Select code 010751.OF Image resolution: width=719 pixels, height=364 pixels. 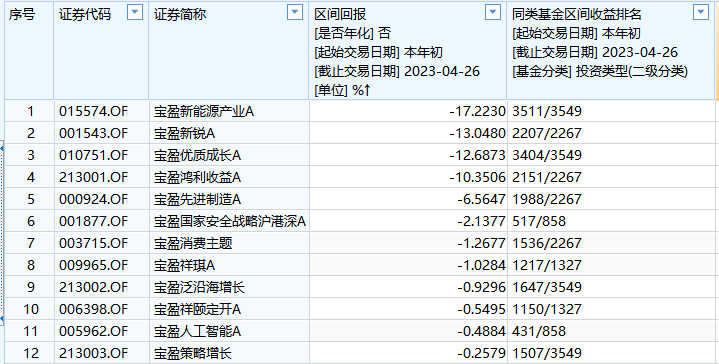click(x=93, y=155)
